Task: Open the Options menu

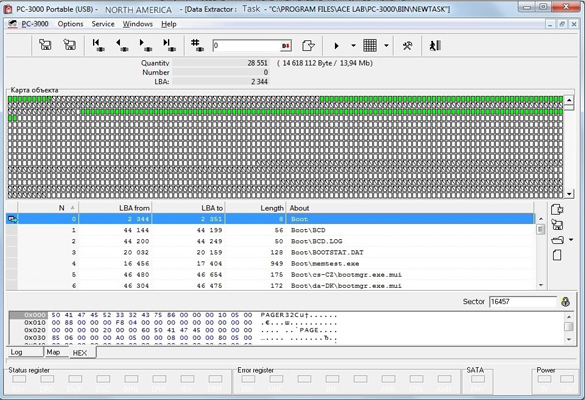Action: (70, 24)
